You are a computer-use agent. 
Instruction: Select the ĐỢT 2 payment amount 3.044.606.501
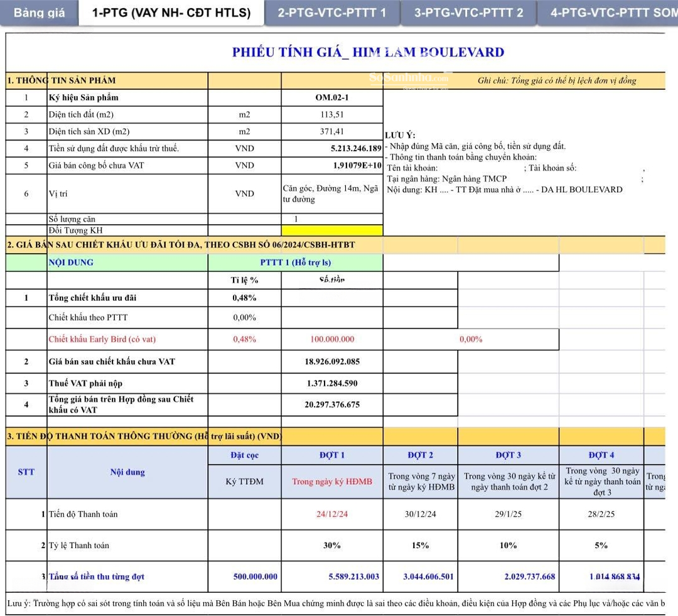[x=420, y=576]
